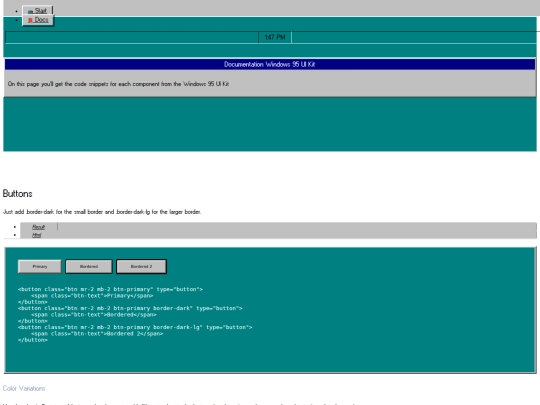The height and width of the screenshot is (405, 540).
Task: Click 'On this page you'll get the code snippets' text
Action: point(118,84)
